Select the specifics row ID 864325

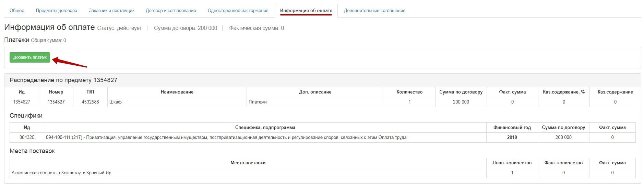(x=27, y=138)
